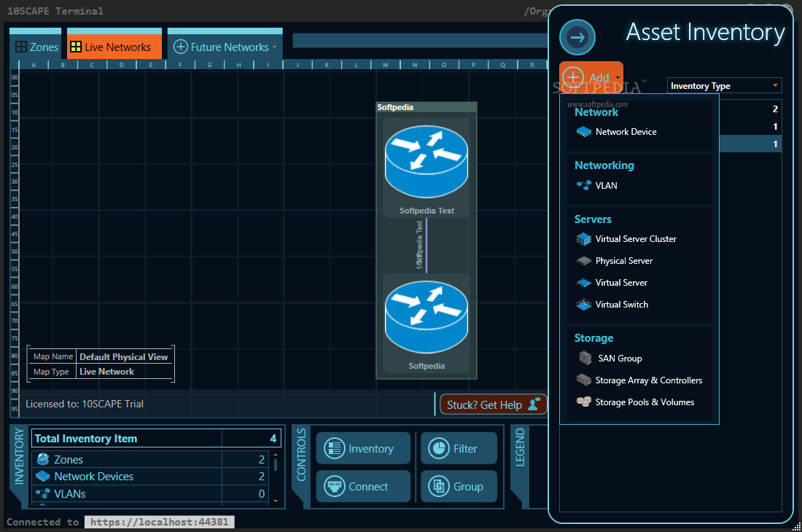The height and width of the screenshot is (532, 802).
Task: Click the highlighted inventory row showing 1
Action: (750, 144)
